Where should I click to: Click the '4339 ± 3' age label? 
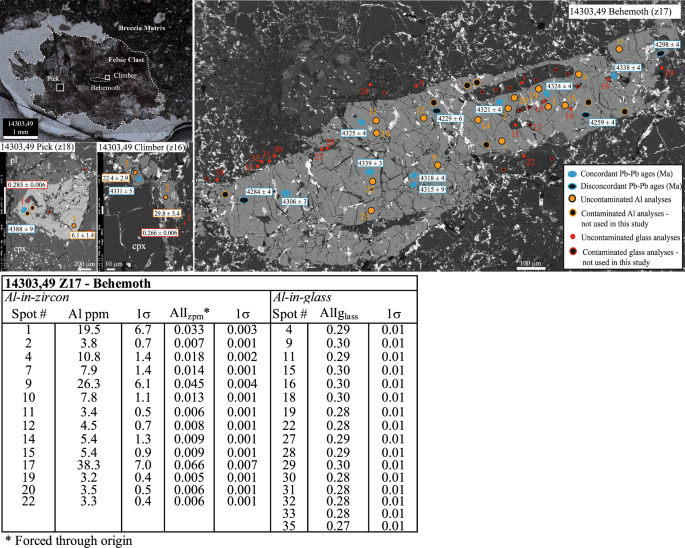pos(370,163)
